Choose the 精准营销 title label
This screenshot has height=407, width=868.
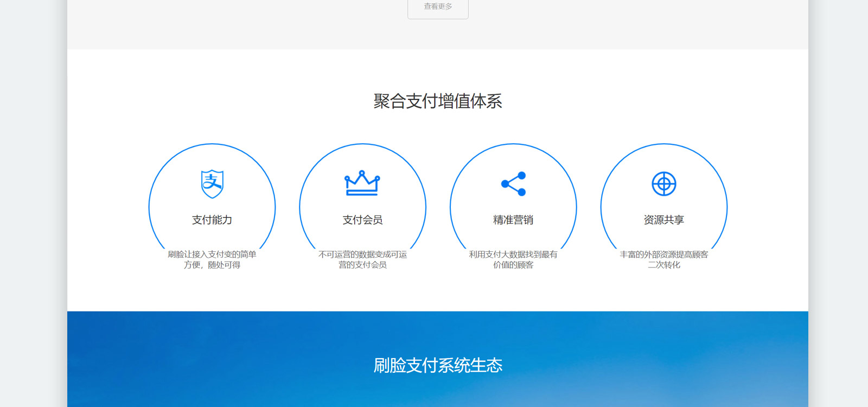pos(513,220)
